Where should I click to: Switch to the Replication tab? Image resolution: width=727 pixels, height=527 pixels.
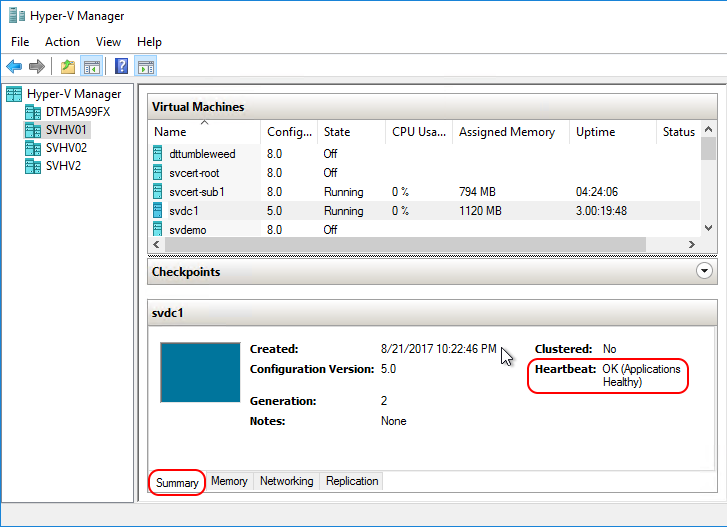pos(352,481)
